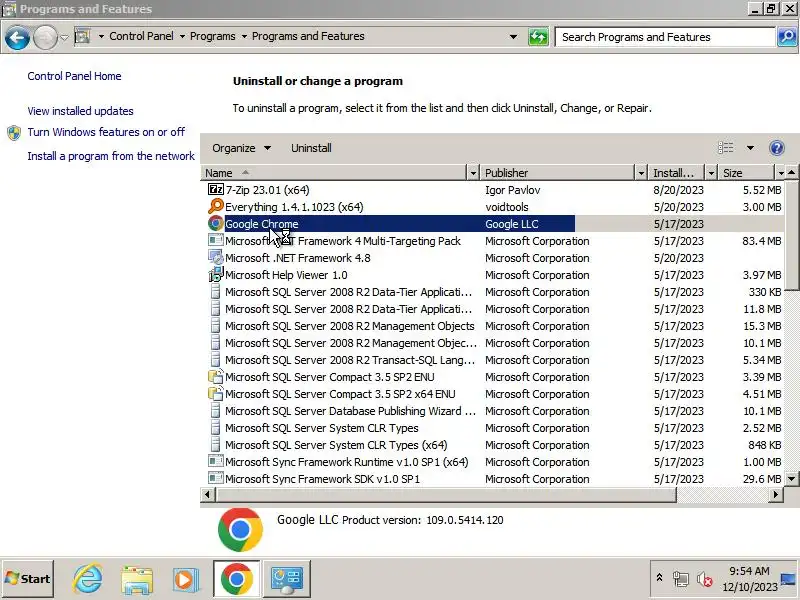Click the SQL Server Compact 3.5 SP2 ENU icon
Screen dimensions: 800x600
pyautogui.click(x=216, y=377)
